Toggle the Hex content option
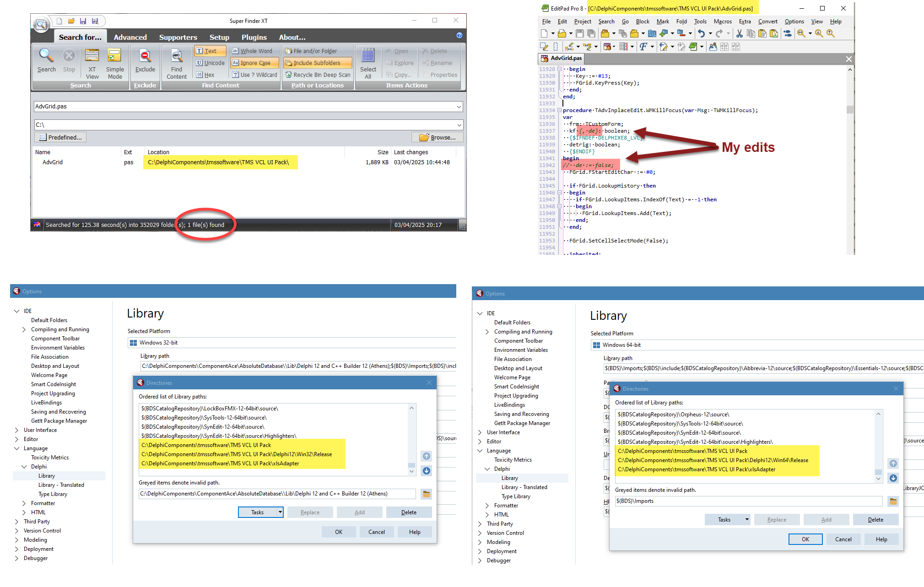Image resolution: width=924 pixels, height=587 pixels. [205, 75]
